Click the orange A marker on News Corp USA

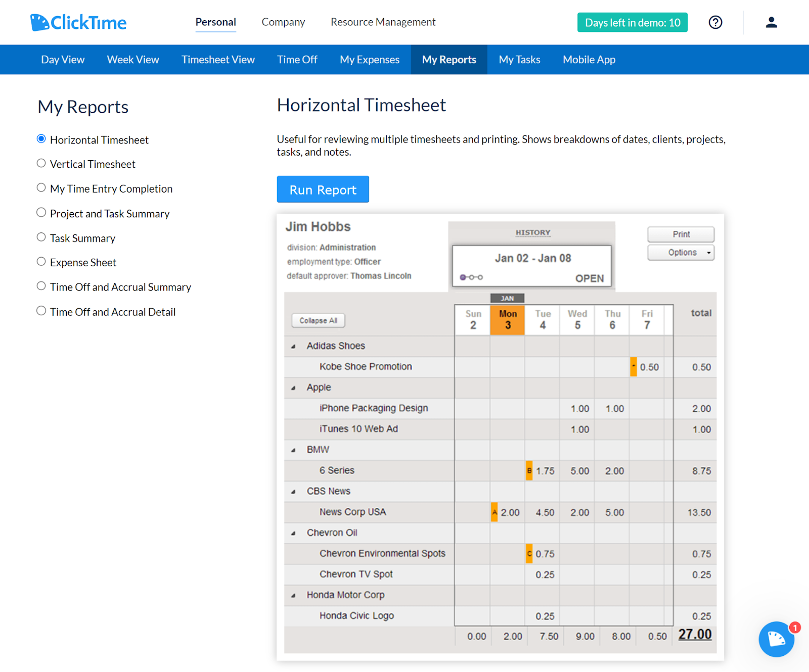pyautogui.click(x=494, y=512)
